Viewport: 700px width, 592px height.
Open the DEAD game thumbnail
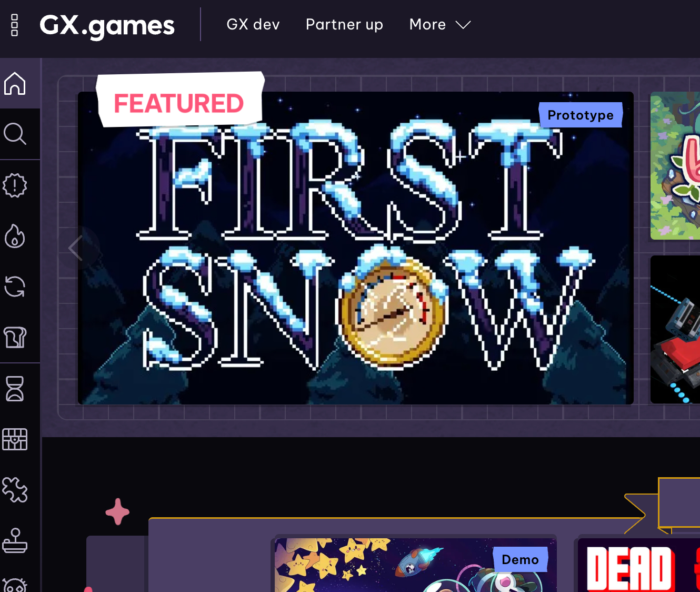coord(639,565)
